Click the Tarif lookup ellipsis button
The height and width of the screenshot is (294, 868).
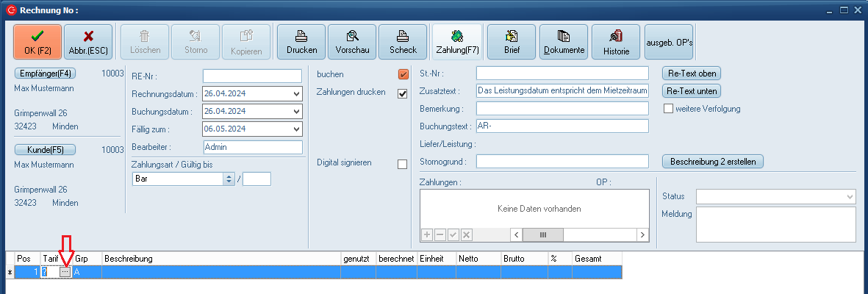(x=65, y=272)
